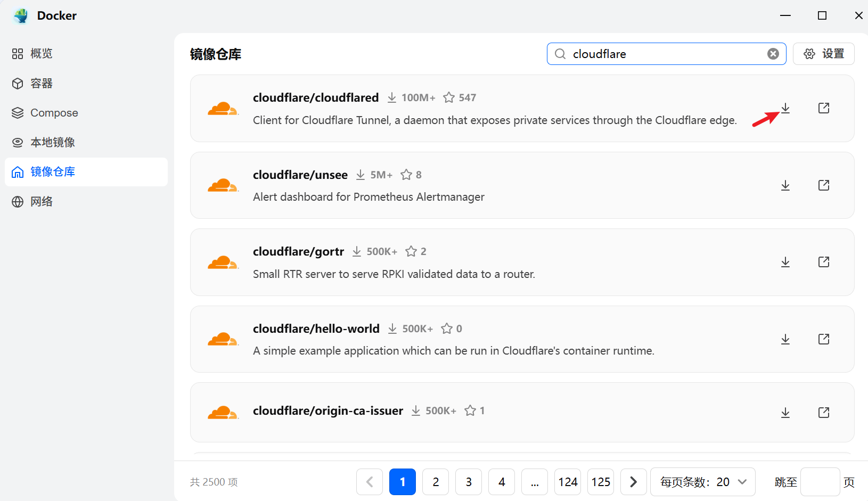Jump to results page 3
This screenshot has width=868, height=501.
click(x=469, y=482)
